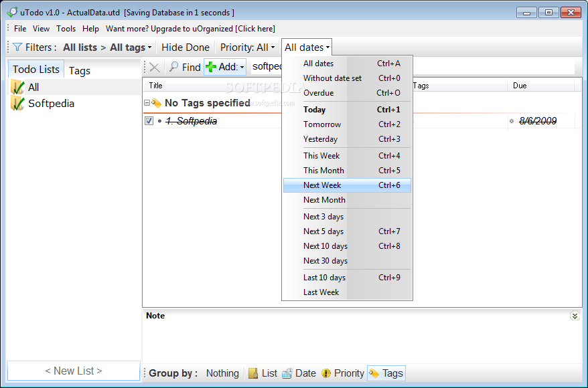The width and height of the screenshot is (588, 388).
Task: Open the Help menu
Action: (91, 29)
